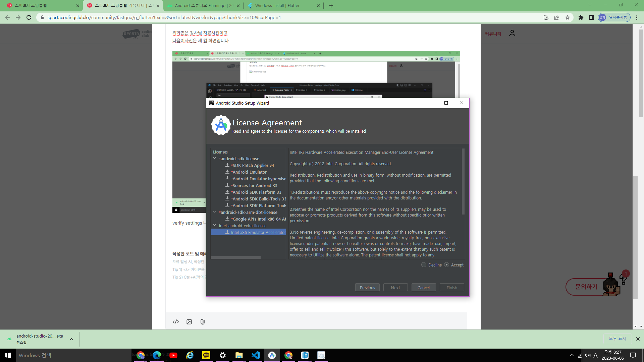Select Google APIs Intel x86_64 item
Viewport: 644px width, 362px height.
click(x=256, y=219)
